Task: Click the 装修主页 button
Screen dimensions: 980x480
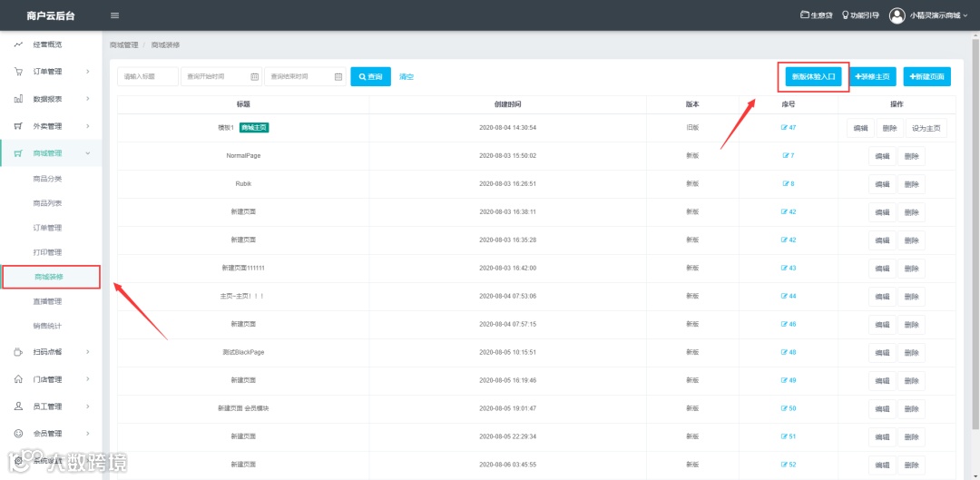Action: 873,77
